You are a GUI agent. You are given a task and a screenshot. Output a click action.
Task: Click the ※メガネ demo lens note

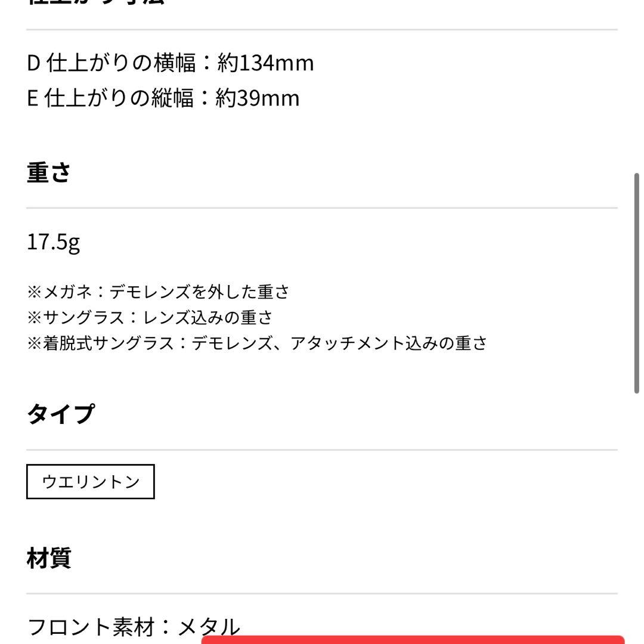(158, 292)
